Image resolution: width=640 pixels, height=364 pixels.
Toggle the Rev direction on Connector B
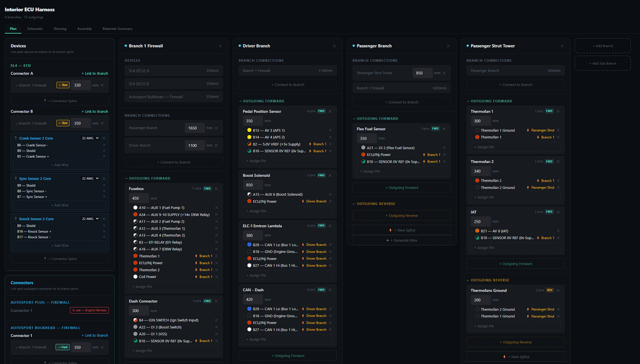tap(63, 123)
